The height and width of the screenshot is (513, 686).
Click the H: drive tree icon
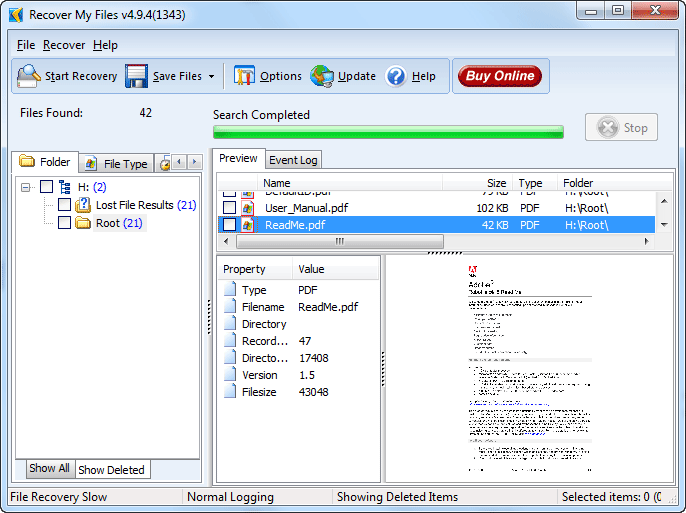tap(65, 187)
